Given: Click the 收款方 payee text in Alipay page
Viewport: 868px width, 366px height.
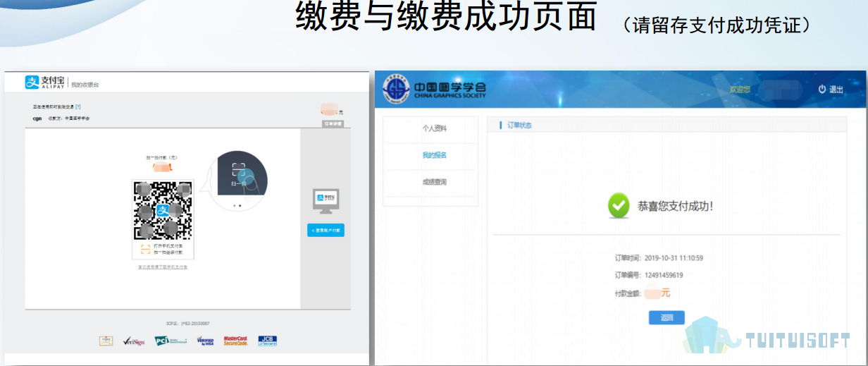Looking at the screenshot, I should (68, 118).
